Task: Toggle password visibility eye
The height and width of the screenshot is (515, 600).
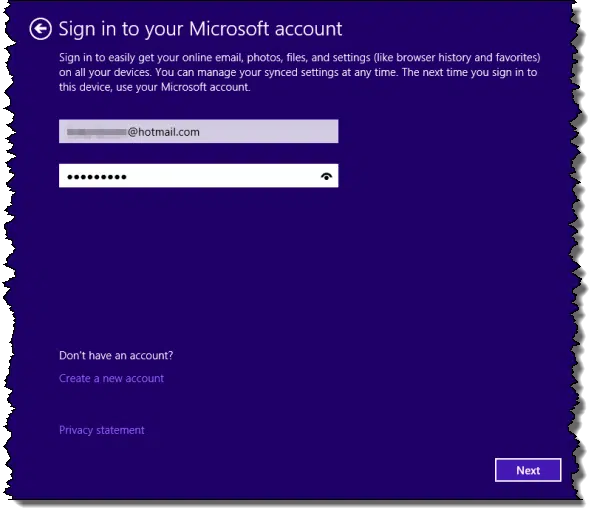Action: [326, 176]
